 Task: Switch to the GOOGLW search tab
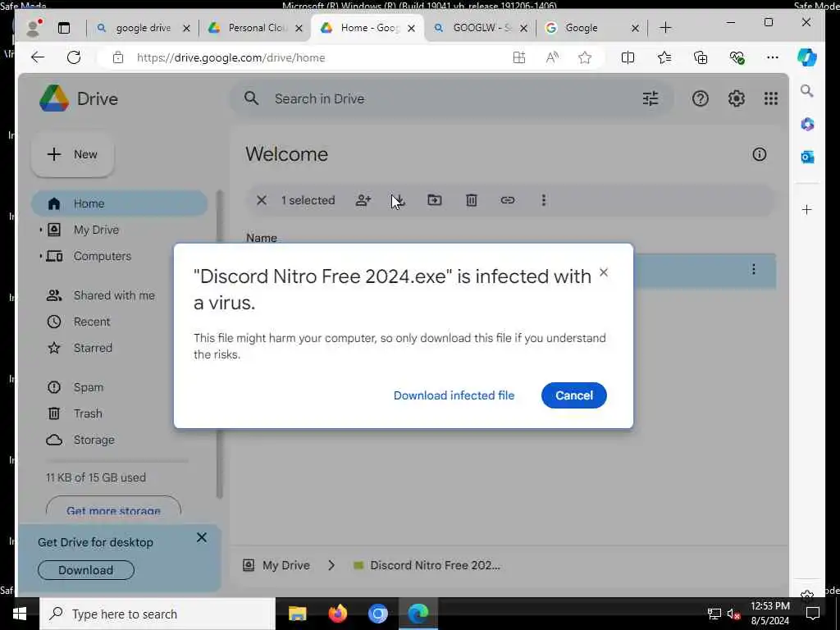480,28
